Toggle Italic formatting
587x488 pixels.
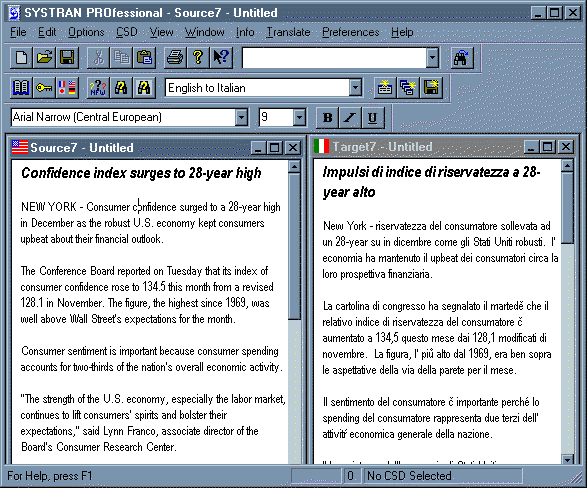pos(350,118)
